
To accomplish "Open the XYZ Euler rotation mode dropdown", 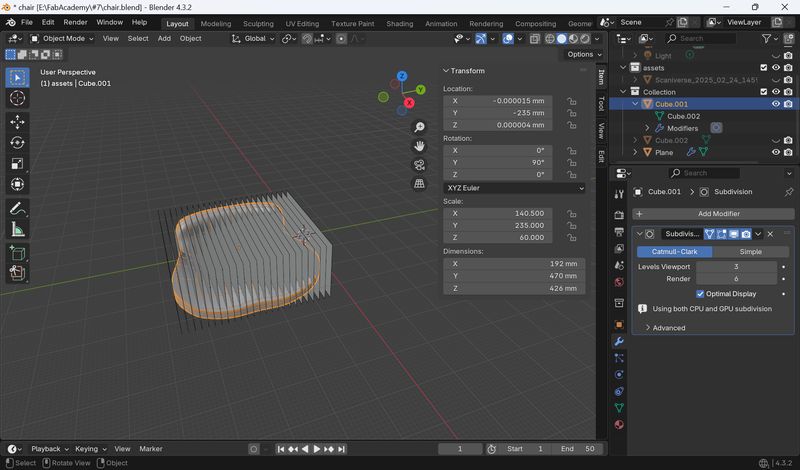I will click(515, 188).
